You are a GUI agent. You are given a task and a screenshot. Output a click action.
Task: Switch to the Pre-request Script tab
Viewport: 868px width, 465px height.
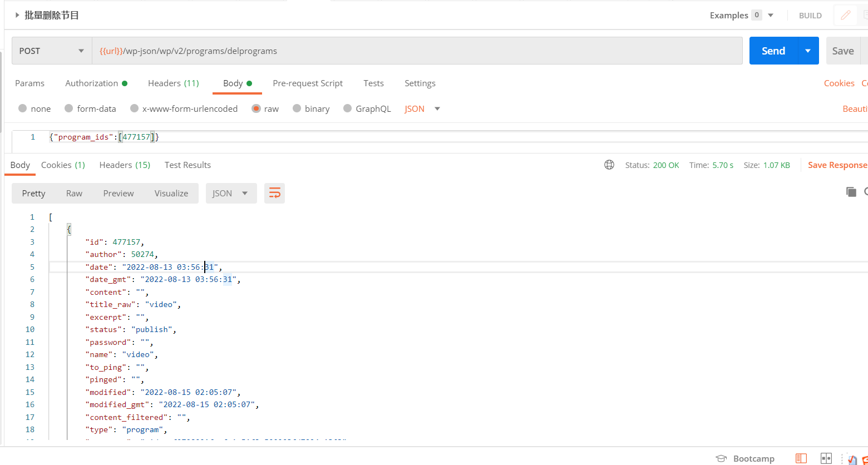pyautogui.click(x=307, y=83)
